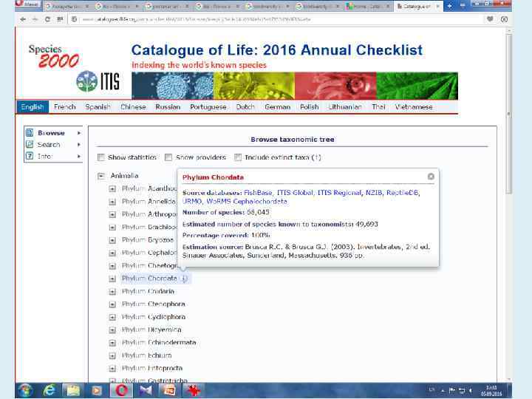Open the Browse sidebar menu
The height and width of the screenshot is (399, 532).
coord(54,133)
